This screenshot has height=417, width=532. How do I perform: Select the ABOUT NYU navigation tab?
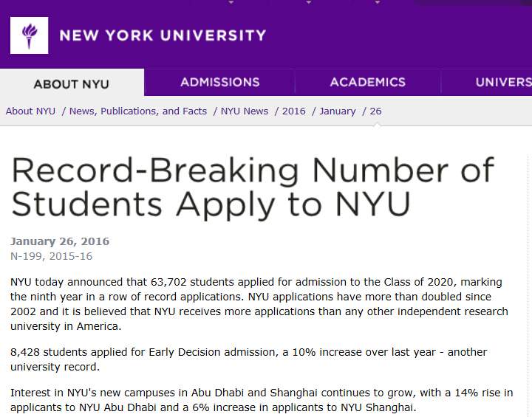[x=72, y=83]
